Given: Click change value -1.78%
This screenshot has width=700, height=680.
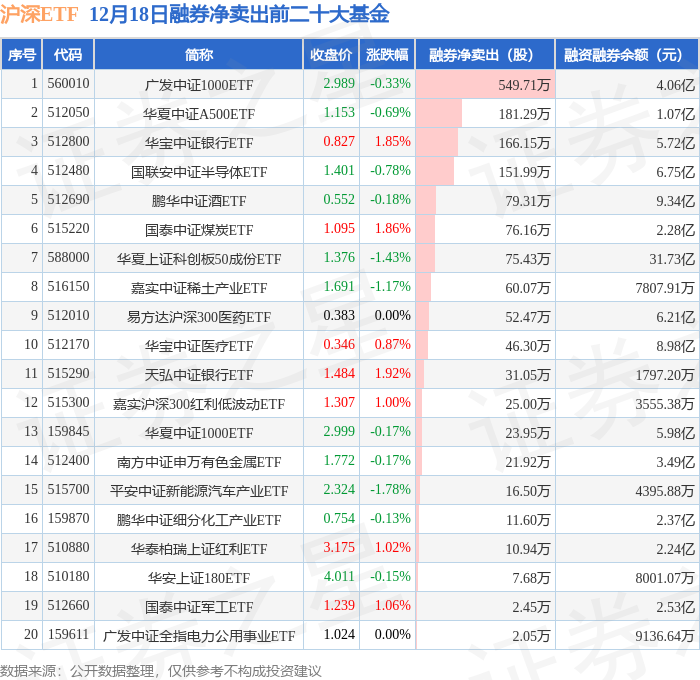Looking at the screenshot, I should click(x=390, y=490).
